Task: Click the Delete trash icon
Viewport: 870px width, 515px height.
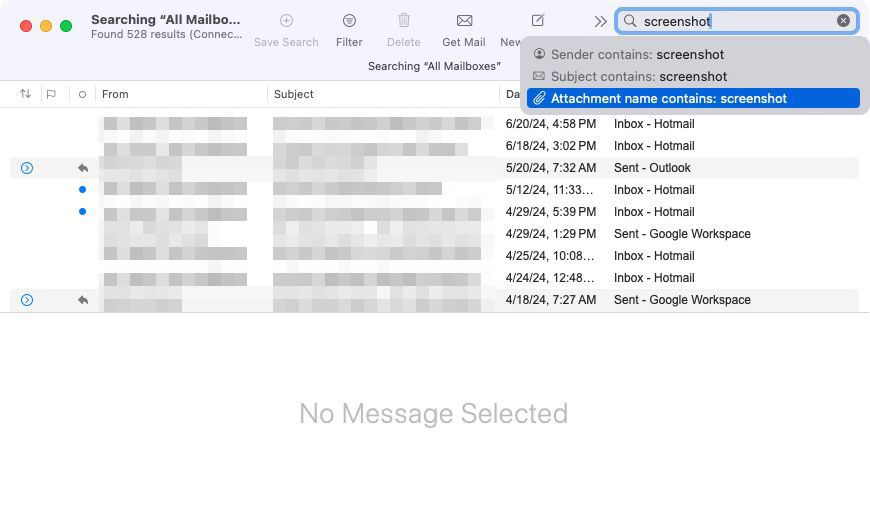Action: coord(404,21)
